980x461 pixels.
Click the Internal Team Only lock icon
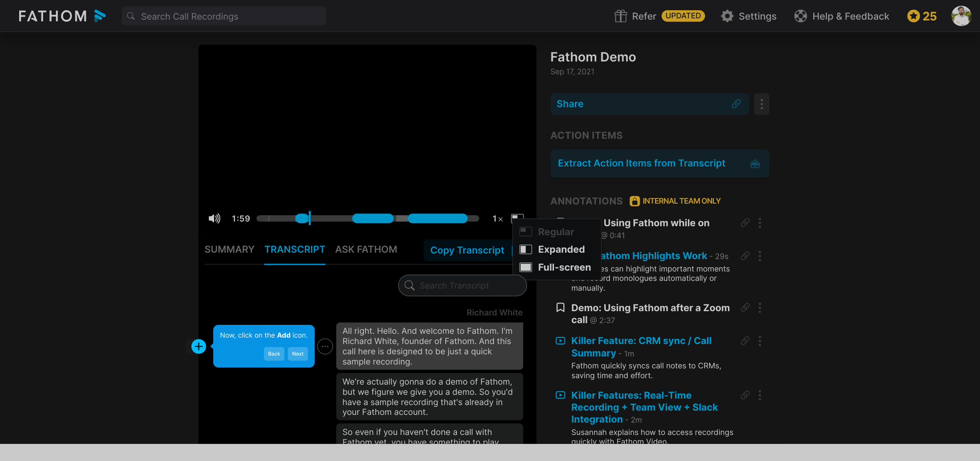tap(635, 201)
